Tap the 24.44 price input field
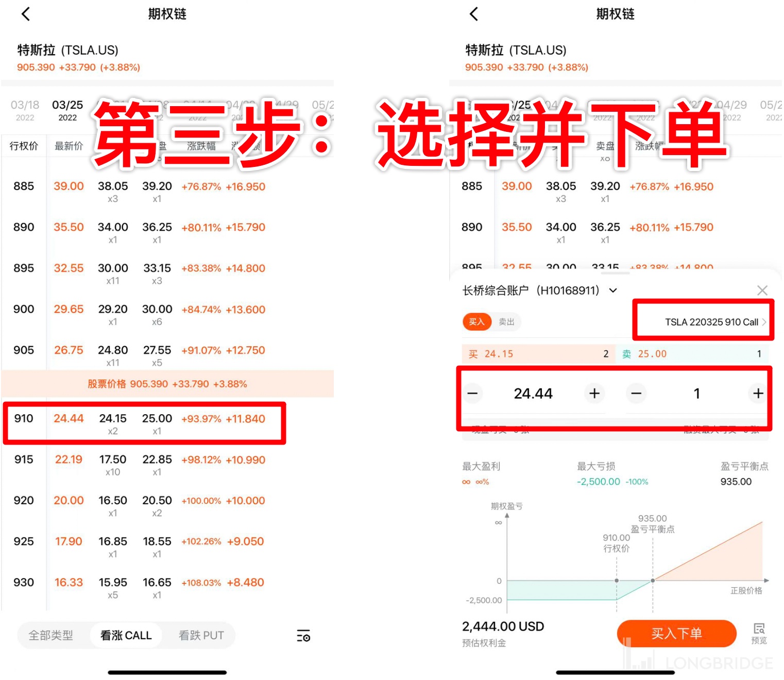 pos(533,394)
